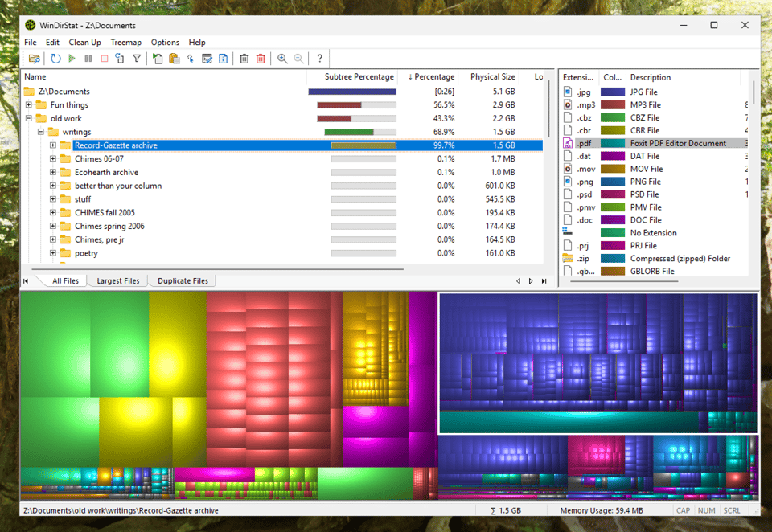Zoom into the treemap with the magnifier icon
Image resolution: width=772 pixels, height=532 pixels.
(x=281, y=58)
